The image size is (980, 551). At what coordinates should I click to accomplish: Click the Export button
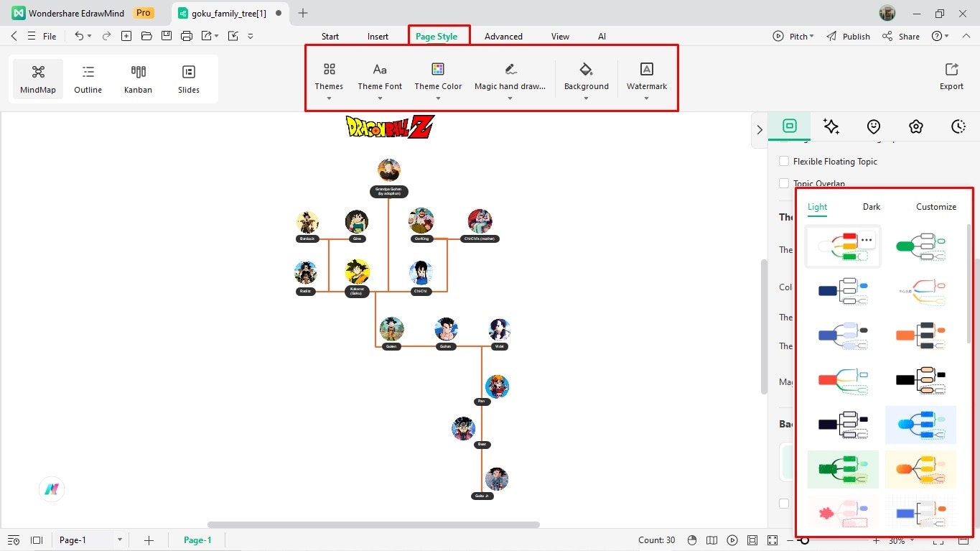pyautogui.click(x=951, y=76)
